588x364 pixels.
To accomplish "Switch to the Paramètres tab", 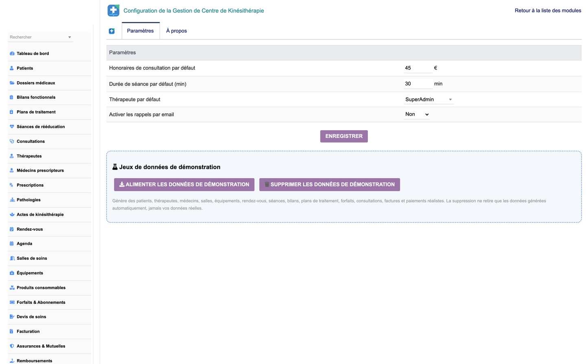I will pos(140,31).
